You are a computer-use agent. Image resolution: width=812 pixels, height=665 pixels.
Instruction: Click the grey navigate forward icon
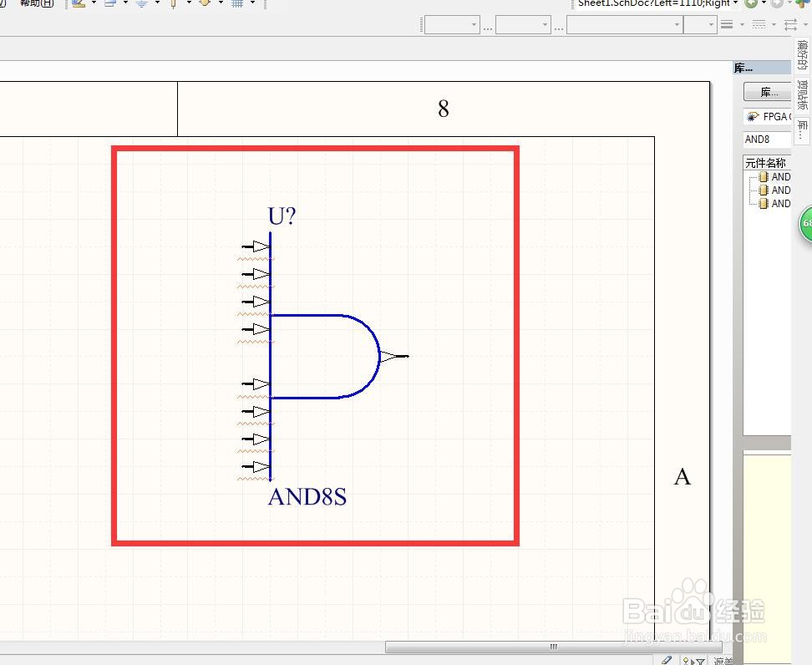(777, 3)
